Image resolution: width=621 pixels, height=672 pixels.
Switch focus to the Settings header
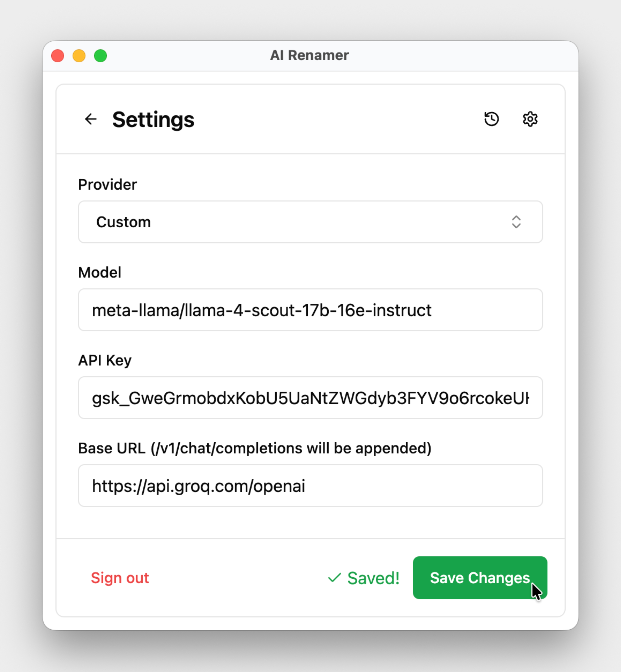click(153, 120)
